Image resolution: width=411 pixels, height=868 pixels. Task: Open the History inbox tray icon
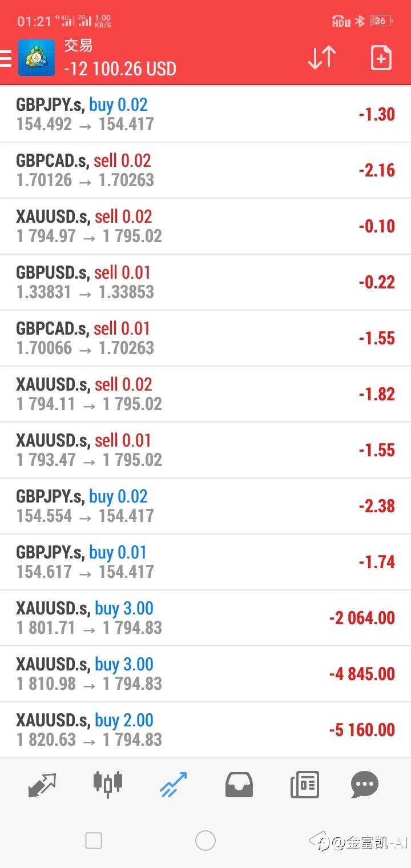tap(239, 785)
